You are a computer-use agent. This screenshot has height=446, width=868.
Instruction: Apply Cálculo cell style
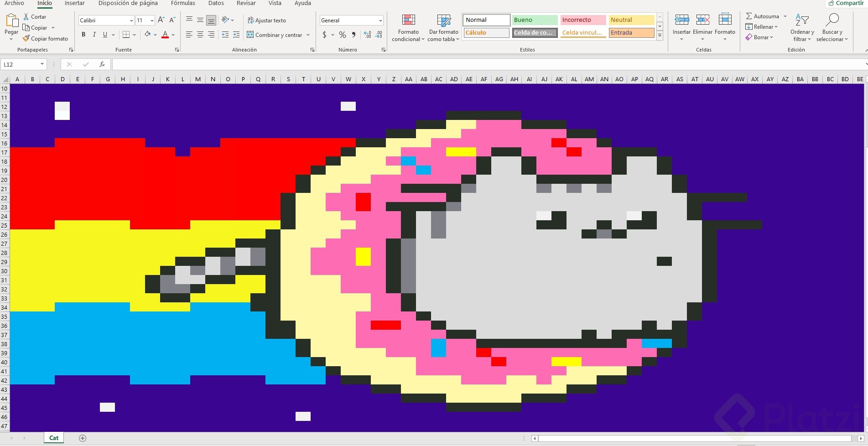click(x=486, y=32)
